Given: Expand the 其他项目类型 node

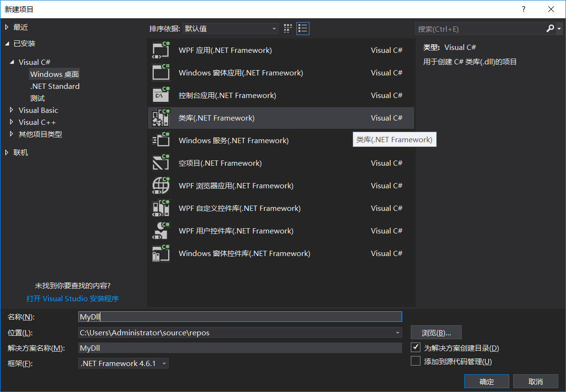Looking at the screenshot, I should coord(12,134).
